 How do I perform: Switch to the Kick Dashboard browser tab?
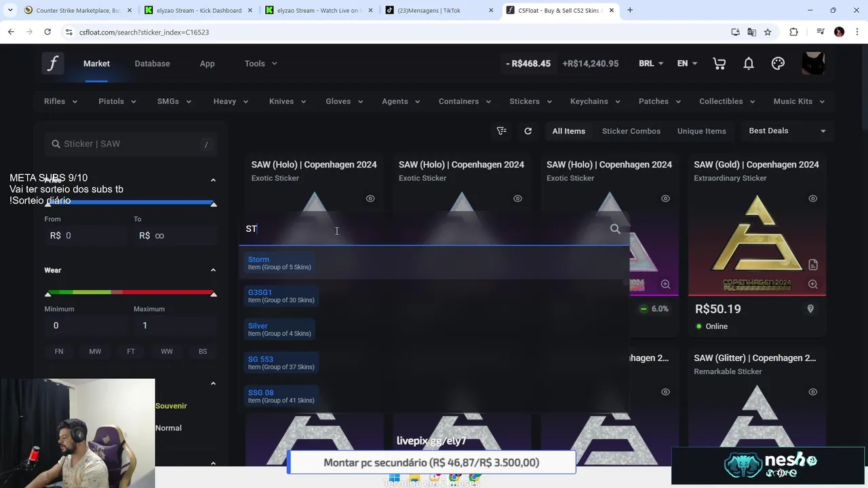coord(199,10)
